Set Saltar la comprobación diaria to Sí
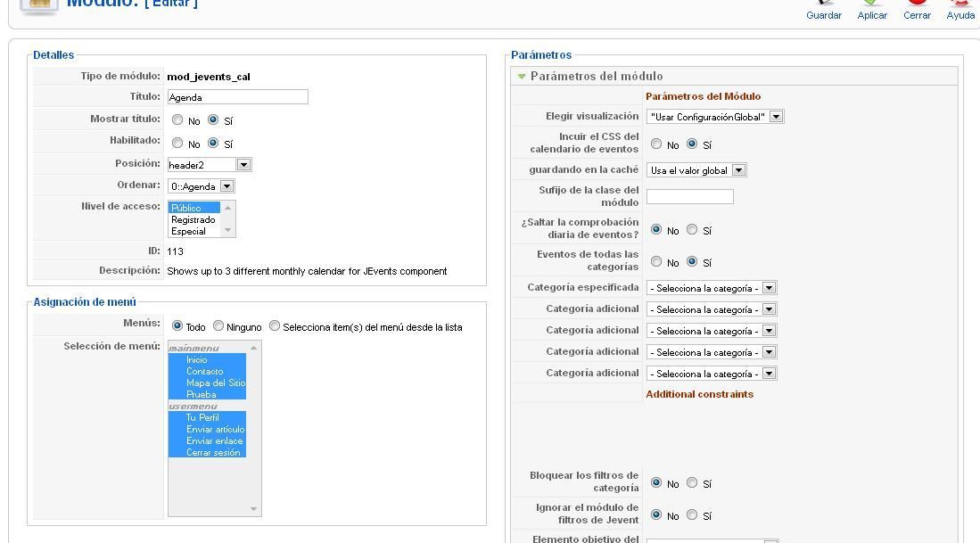The width and height of the screenshot is (980, 543). 692,229
